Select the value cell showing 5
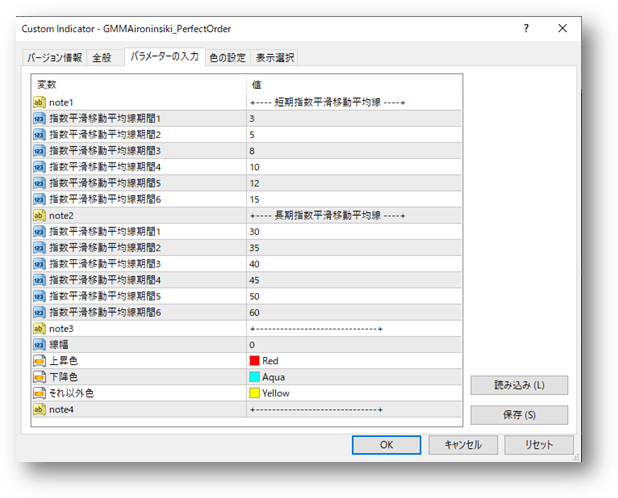Screen dimensions: 618x498 (x=354, y=135)
